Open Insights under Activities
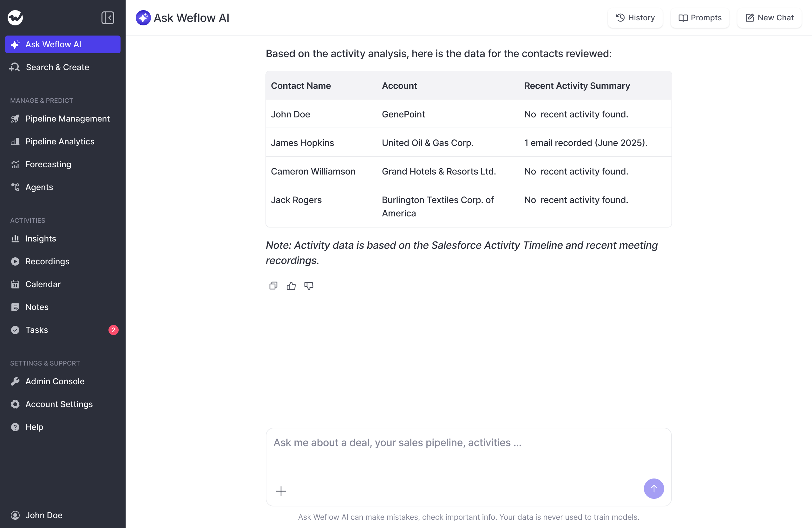Viewport: 812px width, 528px height. pyautogui.click(x=63, y=239)
